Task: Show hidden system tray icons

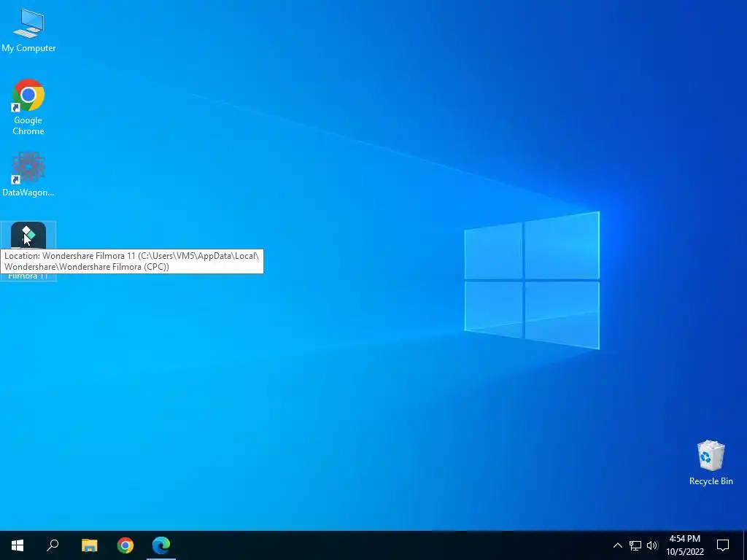Action: (x=617, y=545)
